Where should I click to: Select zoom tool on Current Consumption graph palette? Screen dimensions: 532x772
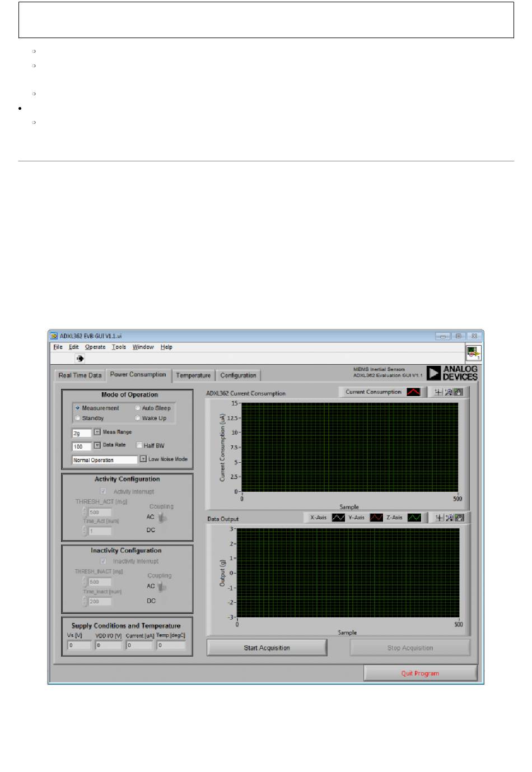pos(449,392)
